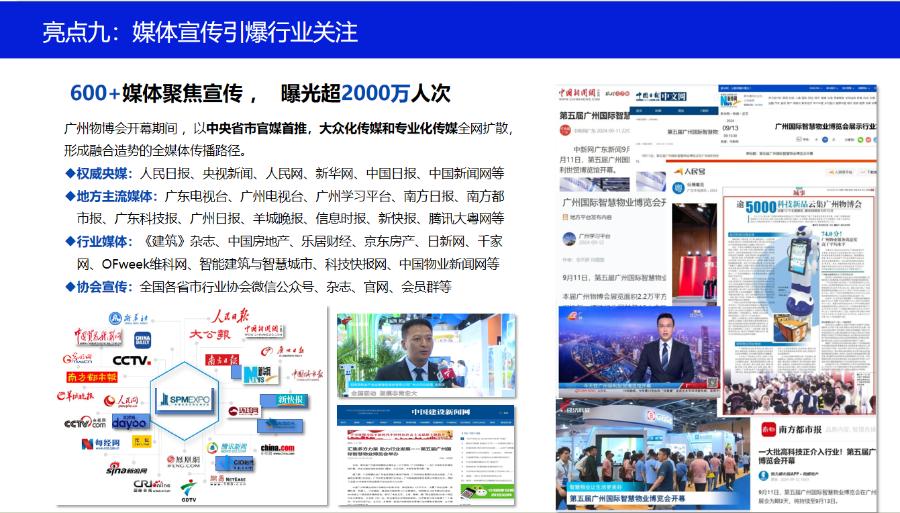Select the GDTV logo at bottom

(188, 492)
